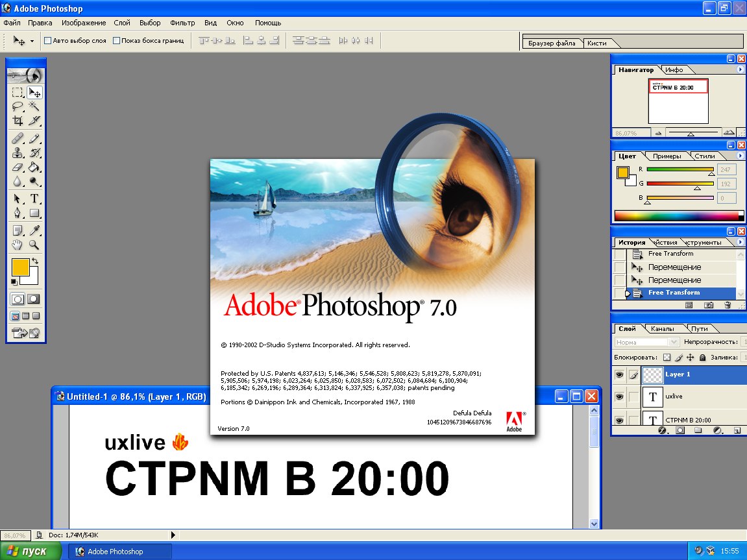Hide the uxlive text layer
The image size is (747, 560).
619,396
